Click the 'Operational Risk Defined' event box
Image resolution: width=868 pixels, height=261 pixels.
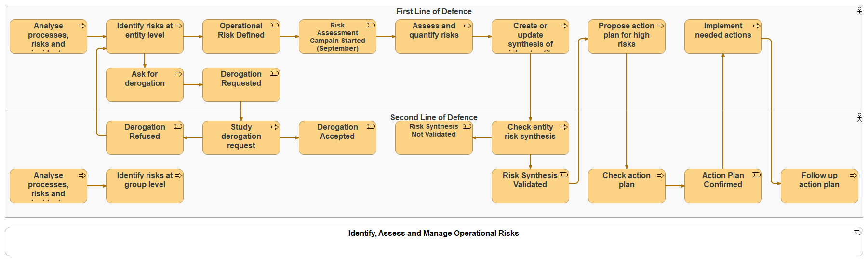241,36
